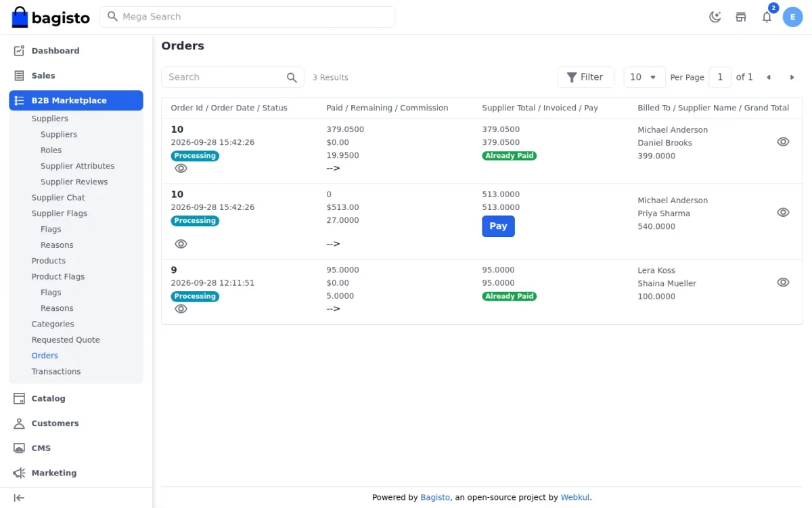
Task: Open Transactions in B2B submenu
Action: point(56,371)
